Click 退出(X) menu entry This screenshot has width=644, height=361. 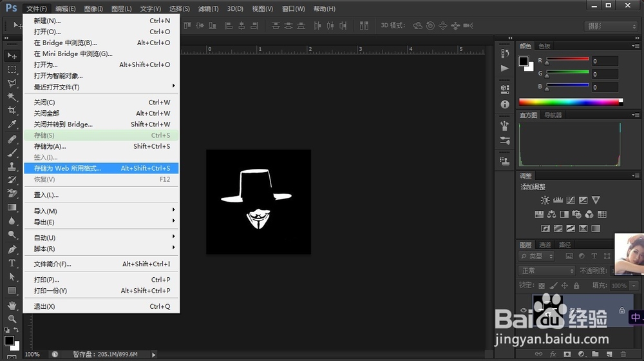point(101,306)
